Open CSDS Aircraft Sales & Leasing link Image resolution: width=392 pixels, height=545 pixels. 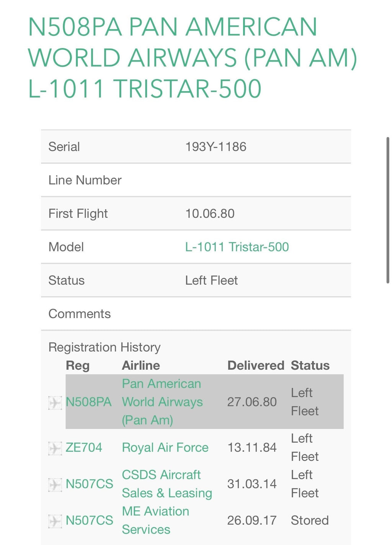pos(167,484)
